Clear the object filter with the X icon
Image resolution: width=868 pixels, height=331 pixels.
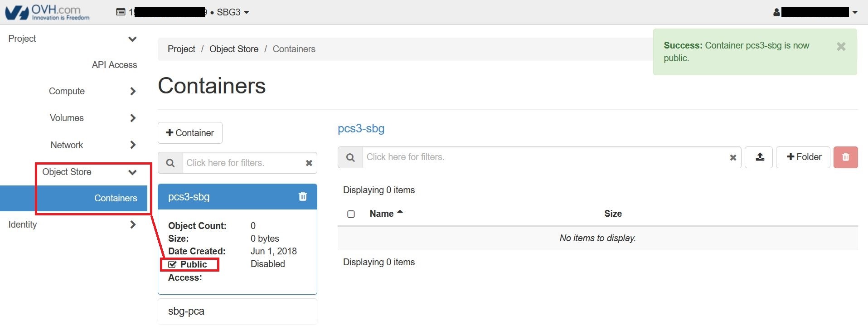732,158
